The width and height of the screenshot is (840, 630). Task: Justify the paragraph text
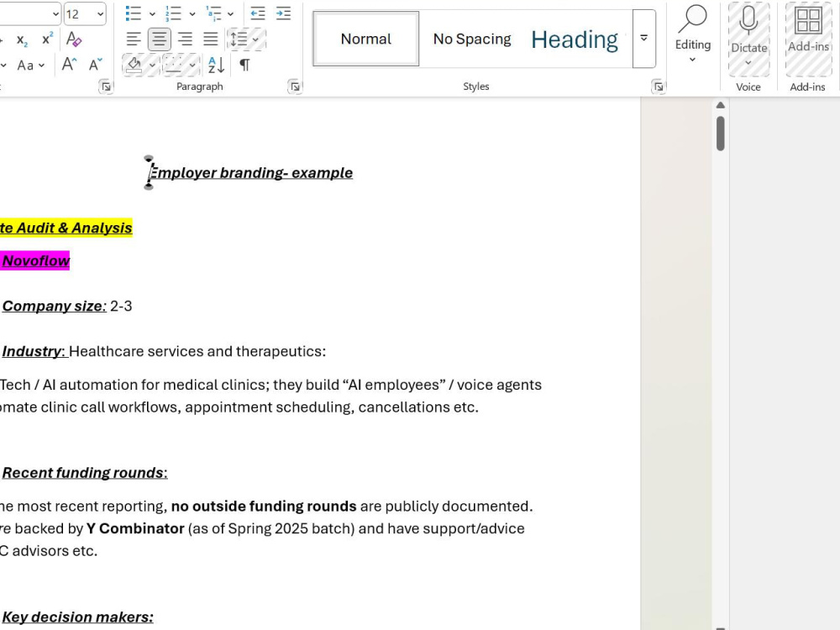(211, 39)
